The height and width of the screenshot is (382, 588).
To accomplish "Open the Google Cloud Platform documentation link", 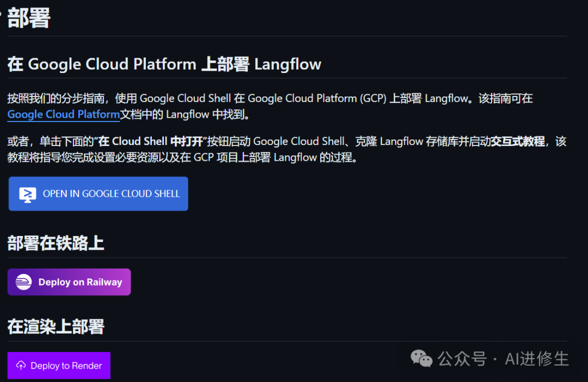I will point(64,114).
